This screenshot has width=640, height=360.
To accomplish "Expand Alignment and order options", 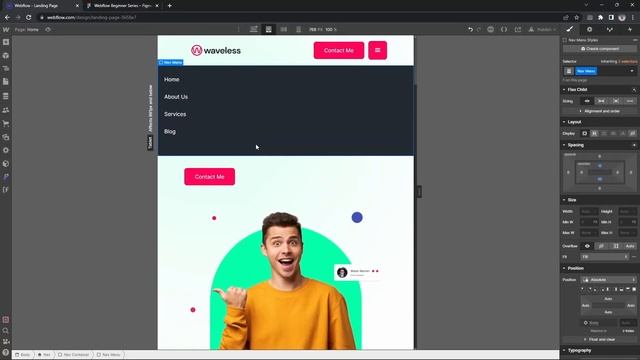I will (x=600, y=111).
